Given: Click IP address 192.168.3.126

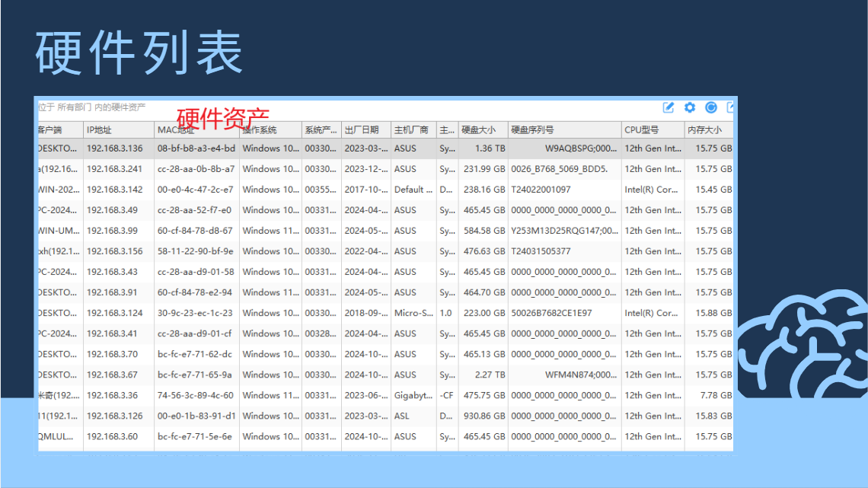Looking at the screenshot, I should (x=114, y=416).
